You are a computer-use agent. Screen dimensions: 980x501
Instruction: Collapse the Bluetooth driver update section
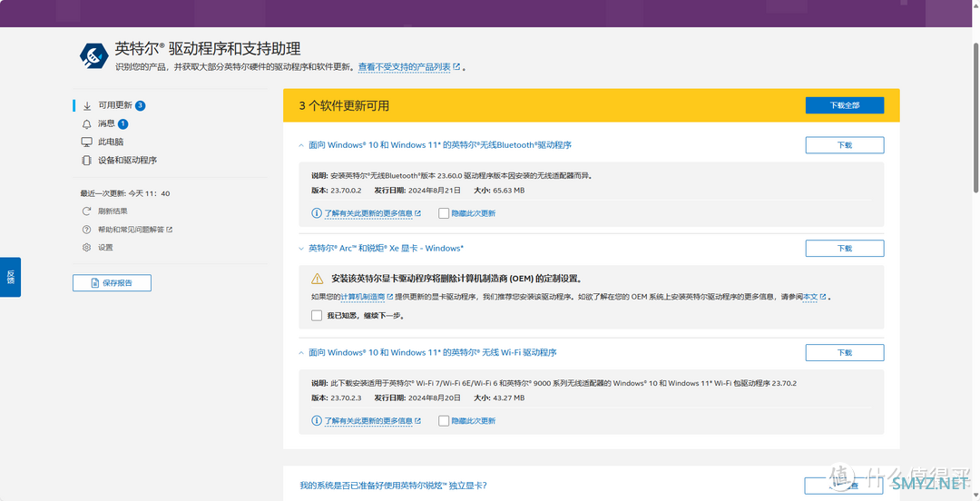pos(300,145)
